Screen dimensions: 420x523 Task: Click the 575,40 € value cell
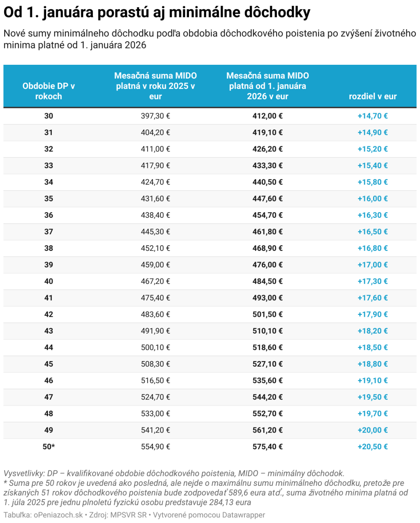267,447
